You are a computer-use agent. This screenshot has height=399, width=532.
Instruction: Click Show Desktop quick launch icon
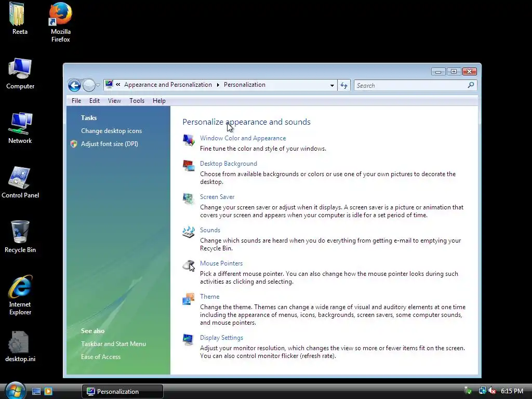tap(36, 391)
